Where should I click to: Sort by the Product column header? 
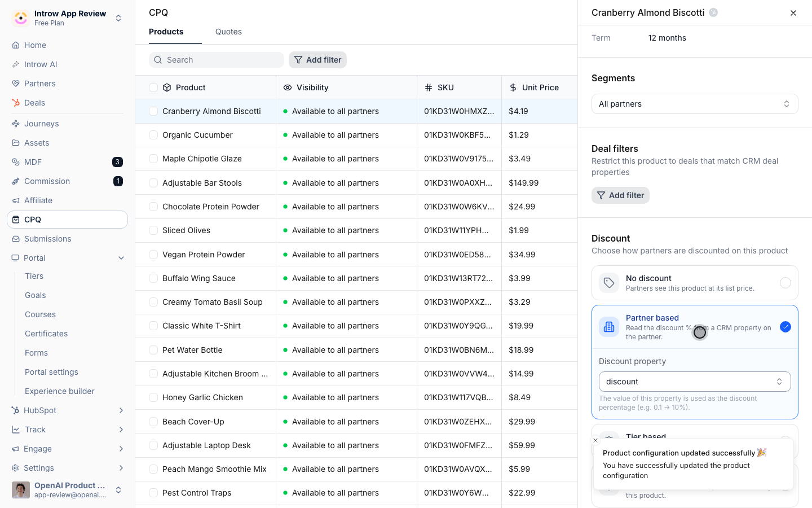[191, 87]
